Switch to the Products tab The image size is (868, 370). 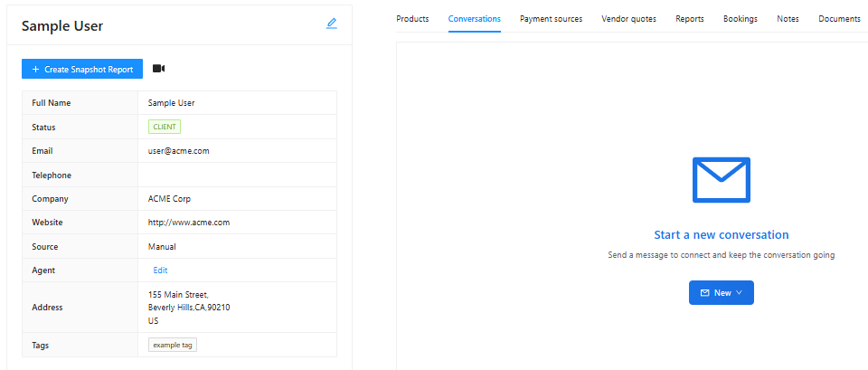point(412,19)
